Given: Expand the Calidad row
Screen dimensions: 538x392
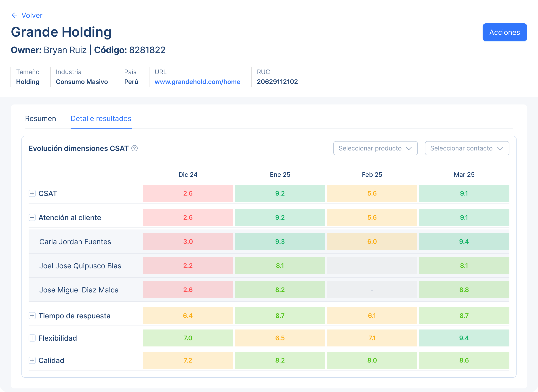Looking at the screenshot, I should click(x=32, y=360).
